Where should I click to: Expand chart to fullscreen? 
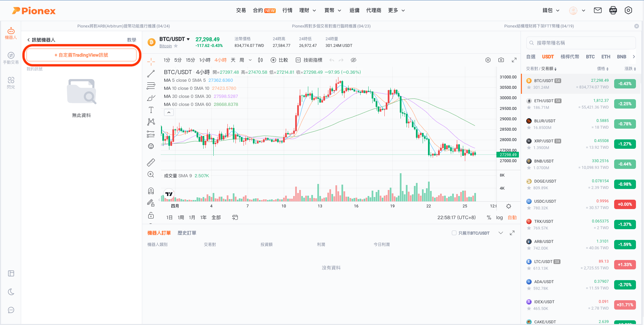coord(514,60)
